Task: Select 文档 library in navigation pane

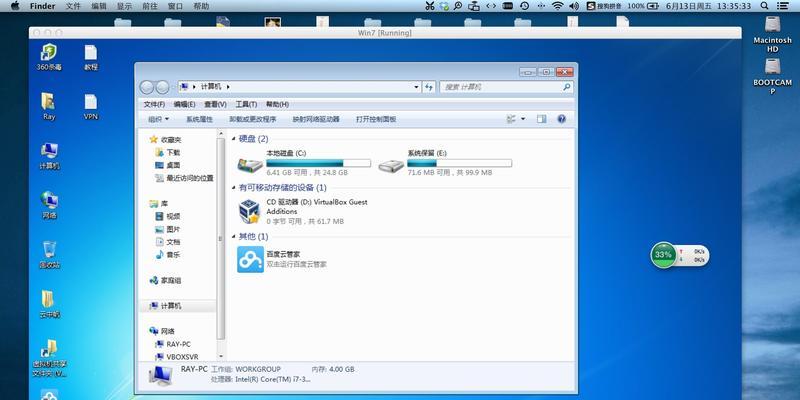Action: [168, 242]
